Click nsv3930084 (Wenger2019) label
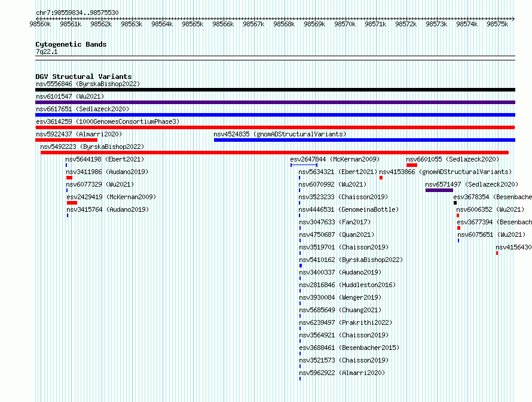Image resolution: width=532 pixels, height=402 pixels. click(340, 297)
